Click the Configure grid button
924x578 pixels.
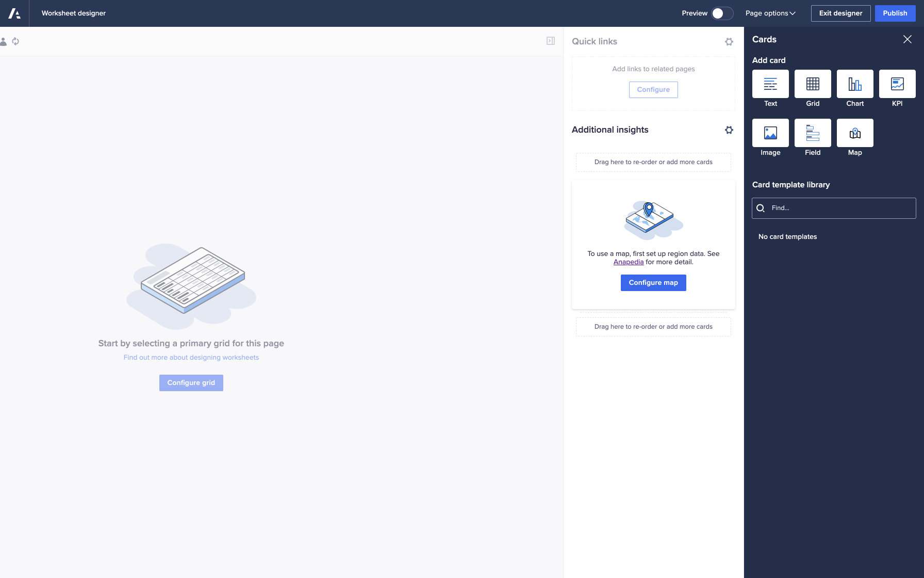click(191, 383)
